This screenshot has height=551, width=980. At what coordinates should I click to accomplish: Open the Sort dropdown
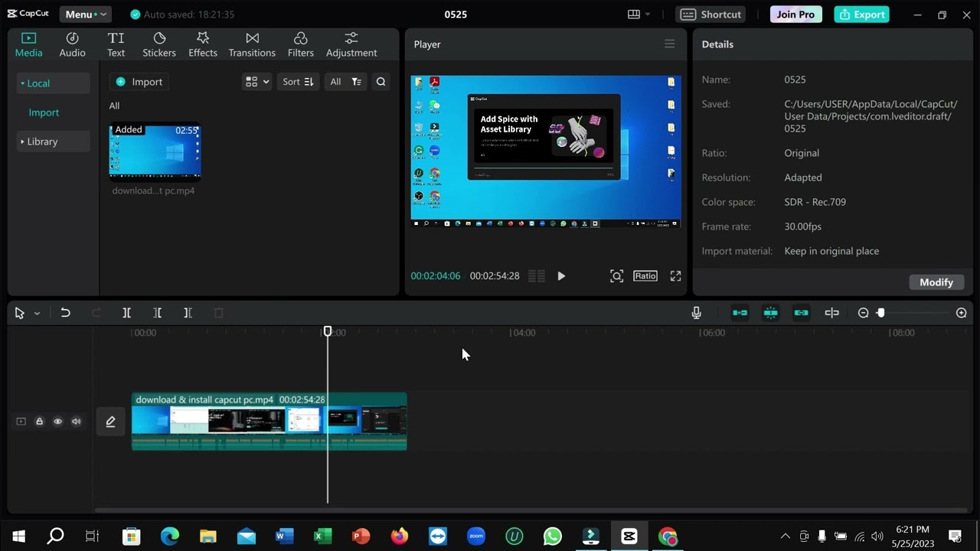(x=298, y=82)
